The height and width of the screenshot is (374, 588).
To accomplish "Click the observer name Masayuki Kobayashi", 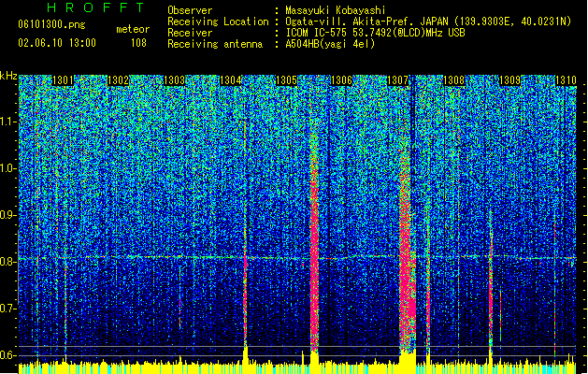I will (336, 10).
